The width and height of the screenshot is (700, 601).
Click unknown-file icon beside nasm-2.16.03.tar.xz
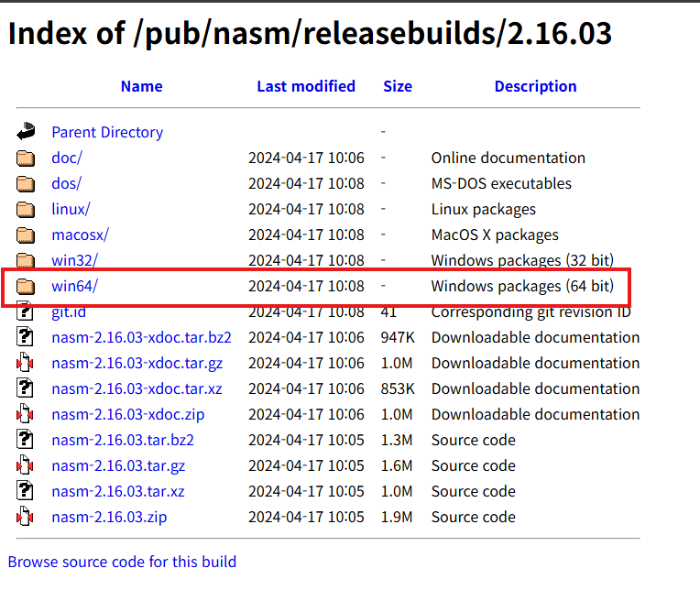25,491
